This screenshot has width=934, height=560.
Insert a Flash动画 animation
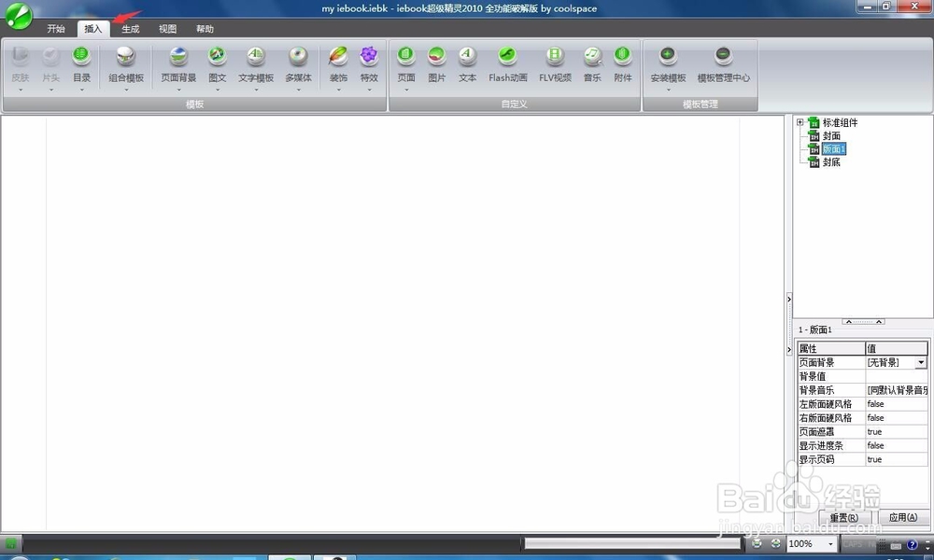point(507,64)
